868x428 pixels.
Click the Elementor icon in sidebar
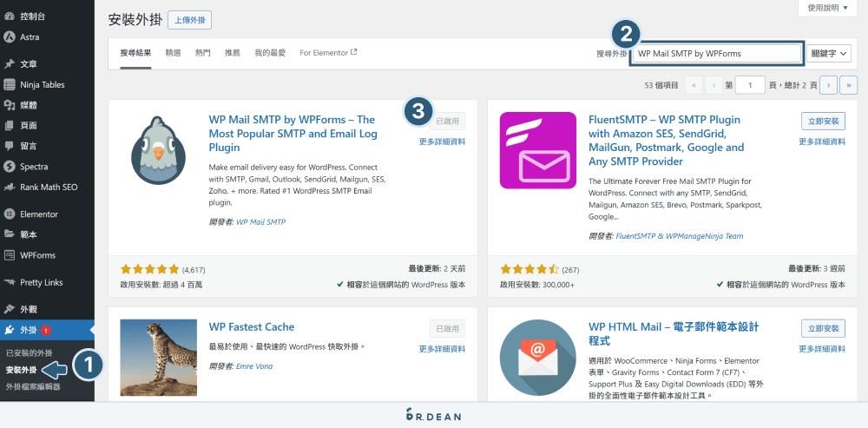[x=9, y=214]
